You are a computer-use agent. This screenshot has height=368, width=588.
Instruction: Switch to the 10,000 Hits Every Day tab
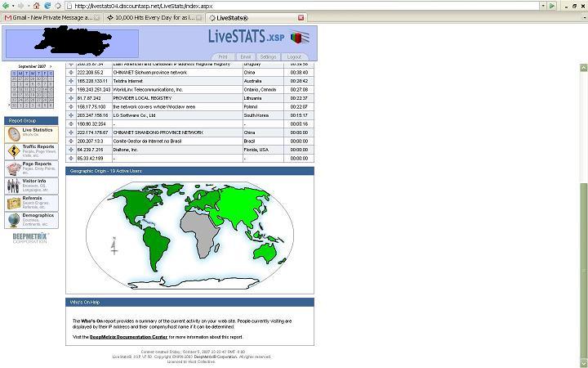click(154, 18)
